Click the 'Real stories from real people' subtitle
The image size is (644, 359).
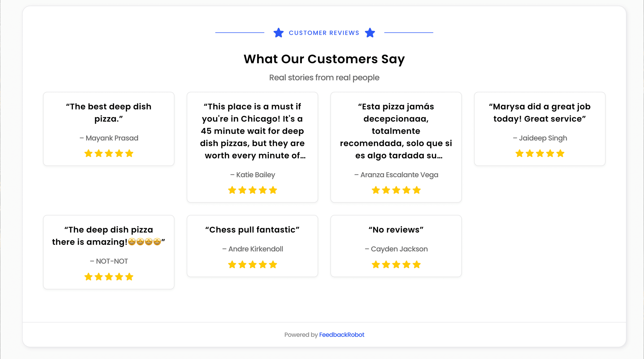[x=324, y=78]
